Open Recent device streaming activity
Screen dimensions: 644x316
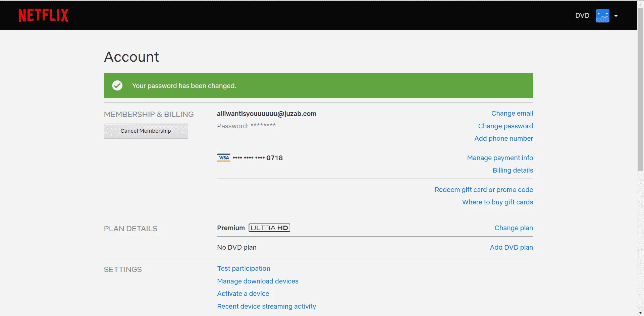[x=266, y=306]
